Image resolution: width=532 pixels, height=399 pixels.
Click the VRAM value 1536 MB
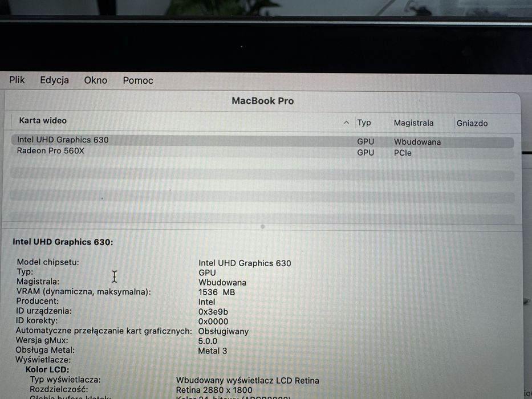pyautogui.click(x=217, y=292)
